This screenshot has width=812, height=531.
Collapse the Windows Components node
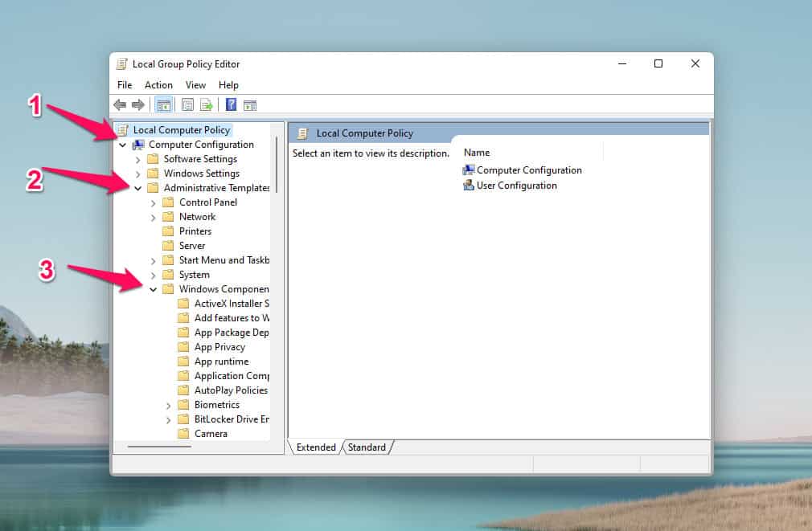click(154, 289)
